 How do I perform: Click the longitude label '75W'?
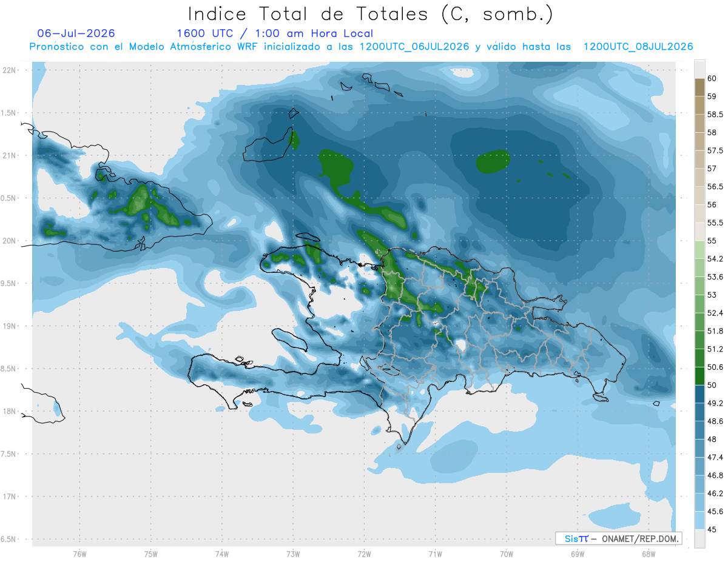151,554
